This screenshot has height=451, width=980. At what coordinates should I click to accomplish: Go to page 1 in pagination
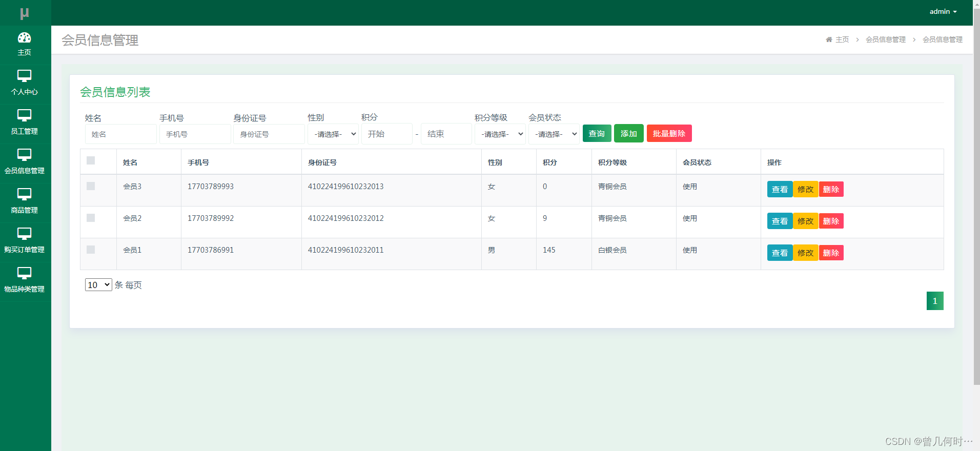(x=935, y=301)
